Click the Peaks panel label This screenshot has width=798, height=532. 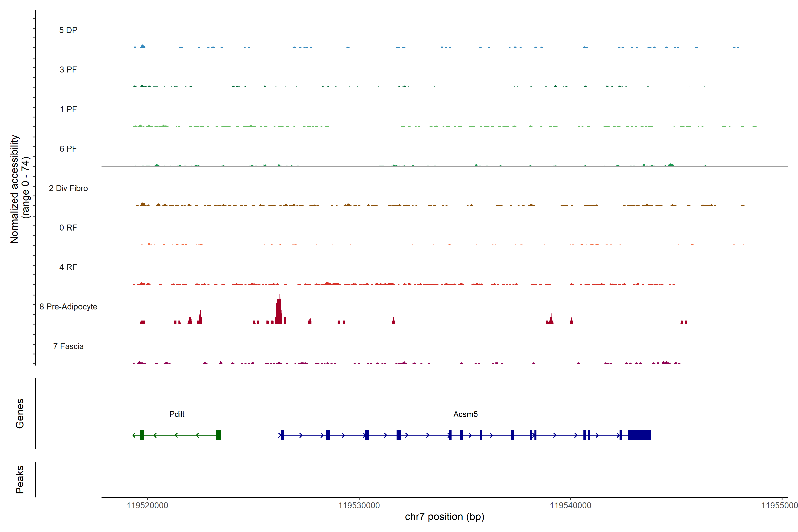tap(20, 479)
